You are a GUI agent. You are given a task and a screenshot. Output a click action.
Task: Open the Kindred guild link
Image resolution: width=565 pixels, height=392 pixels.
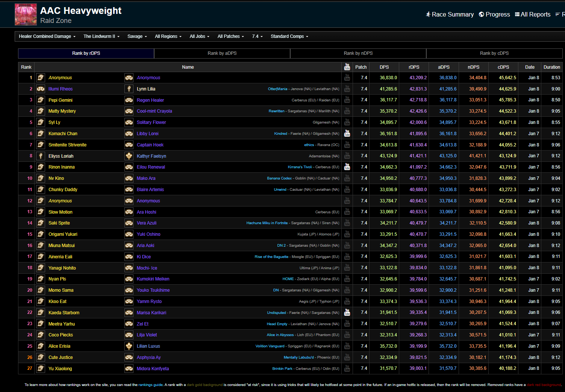coord(280,134)
